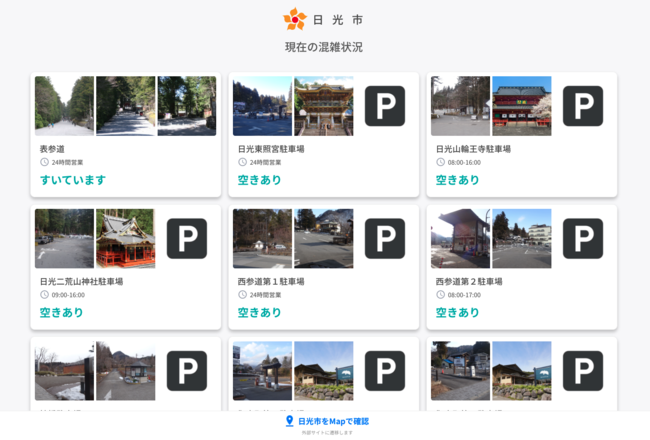Image resolution: width=650 pixels, height=440 pixels.
Task: Click the すいています status text
Action: click(x=73, y=180)
